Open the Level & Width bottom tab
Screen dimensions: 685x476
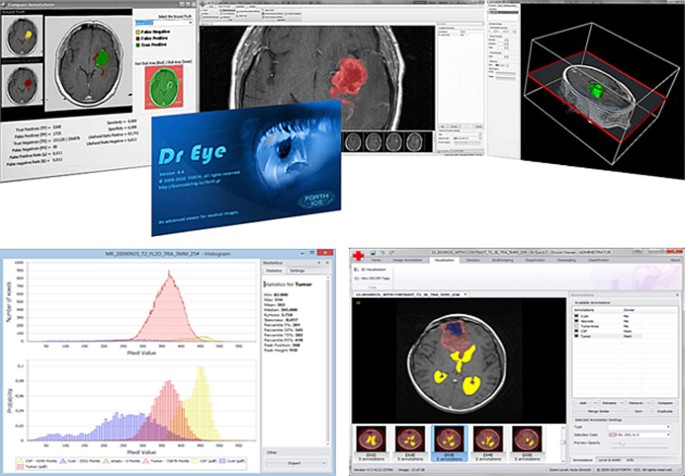[x=609, y=460]
